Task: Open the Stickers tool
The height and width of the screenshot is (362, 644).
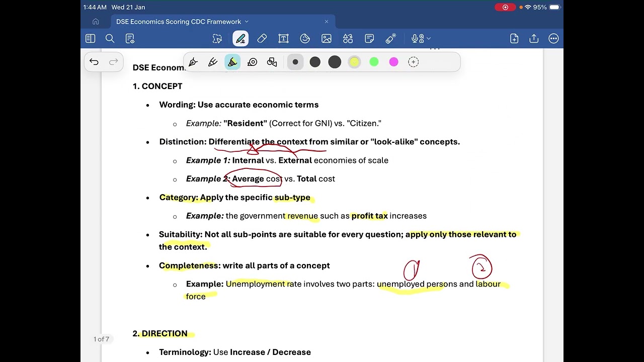Action: pyautogui.click(x=305, y=38)
